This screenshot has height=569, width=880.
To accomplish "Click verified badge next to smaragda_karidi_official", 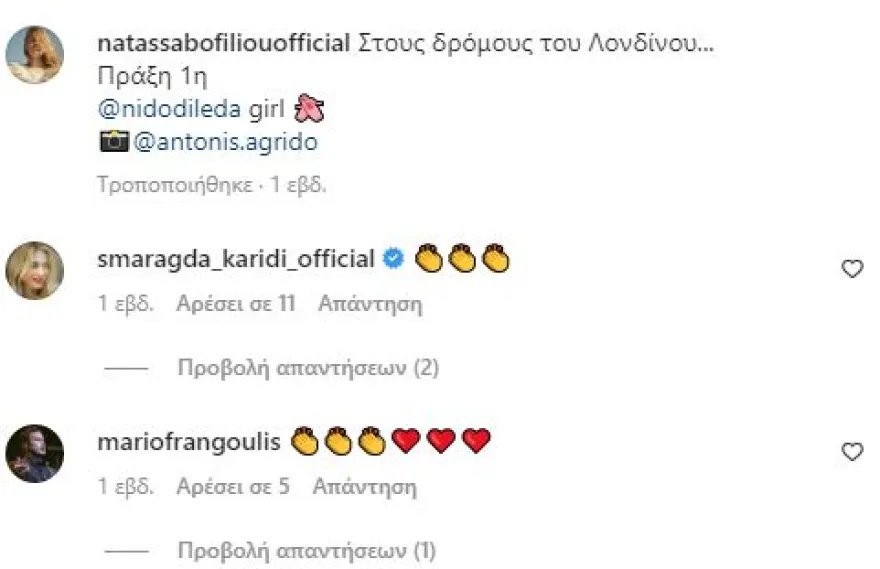I will coord(393,258).
